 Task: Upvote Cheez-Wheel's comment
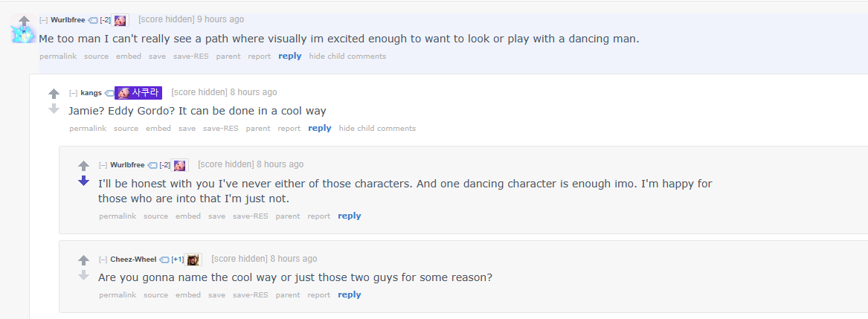point(83,260)
